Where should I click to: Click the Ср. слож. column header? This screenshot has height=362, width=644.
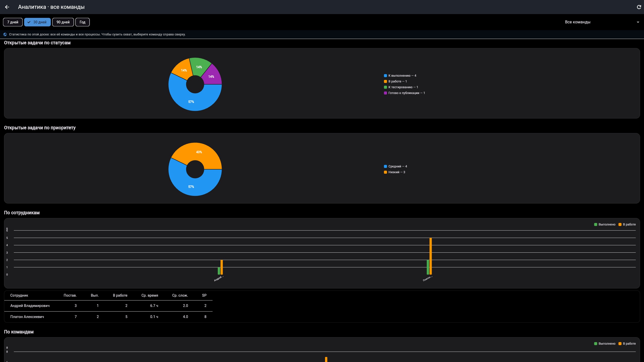click(180, 295)
